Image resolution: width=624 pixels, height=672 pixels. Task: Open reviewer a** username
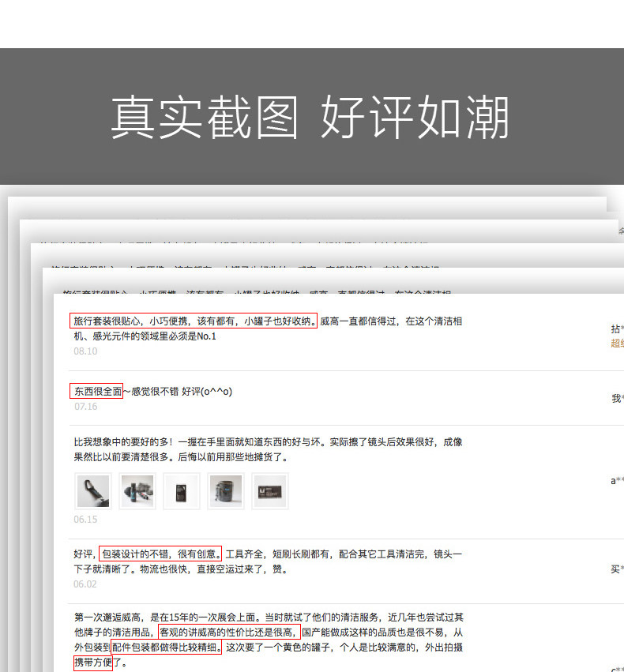[x=617, y=480]
